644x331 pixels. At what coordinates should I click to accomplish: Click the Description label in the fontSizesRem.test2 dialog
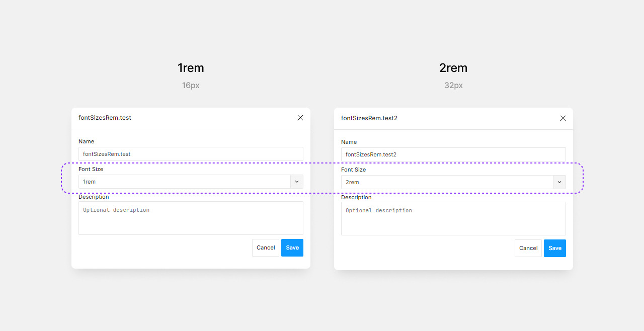point(356,197)
